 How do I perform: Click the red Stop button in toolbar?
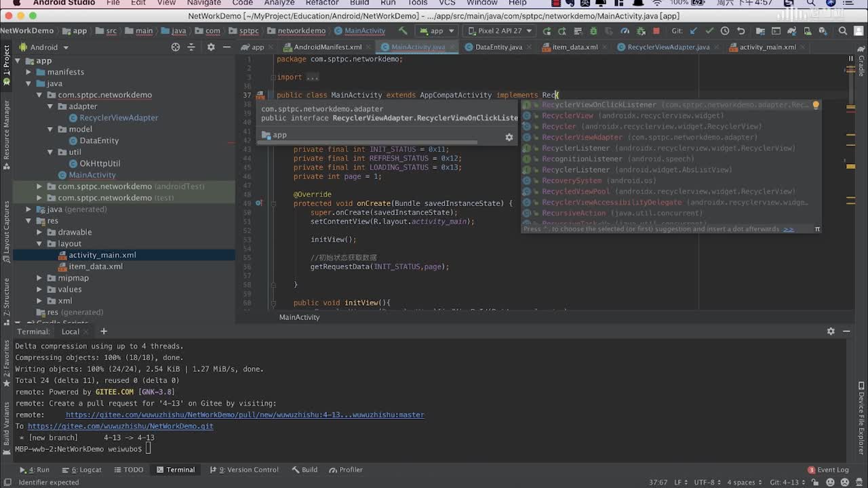[656, 30]
